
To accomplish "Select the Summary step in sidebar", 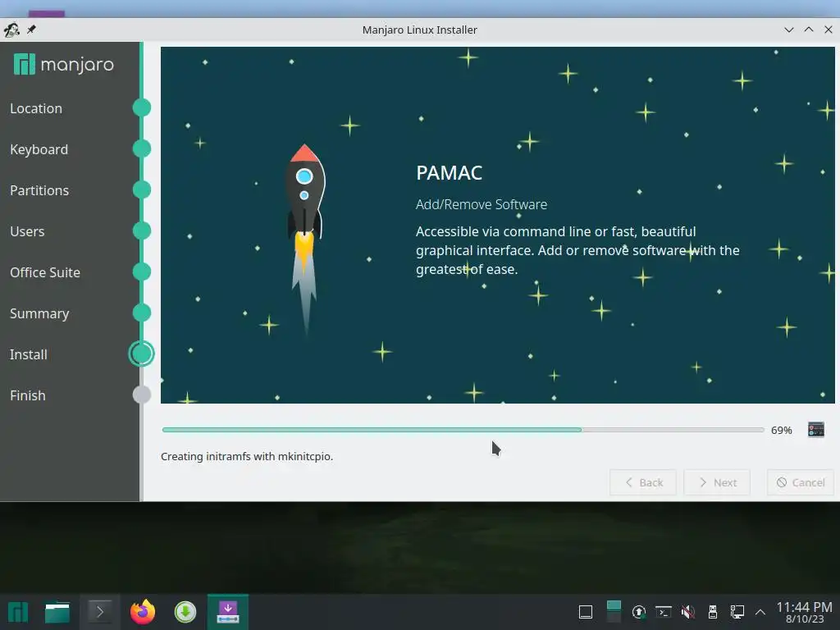I will point(39,313).
